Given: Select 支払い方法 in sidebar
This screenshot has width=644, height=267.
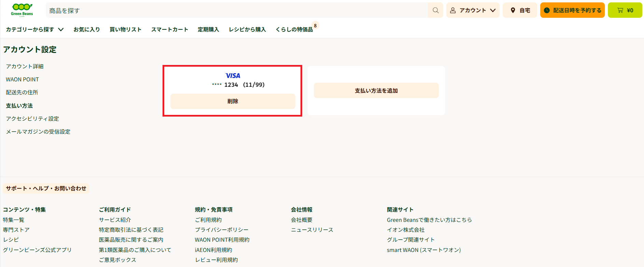Looking at the screenshot, I should (19, 106).
